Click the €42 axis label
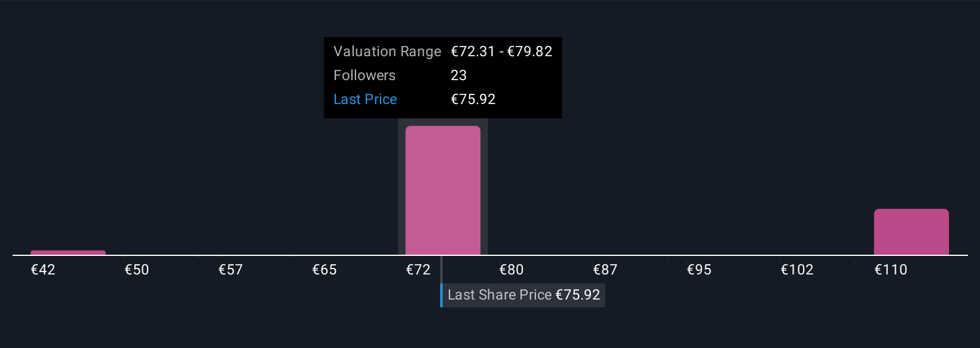The image size is (980, 348). coord(43,270)
